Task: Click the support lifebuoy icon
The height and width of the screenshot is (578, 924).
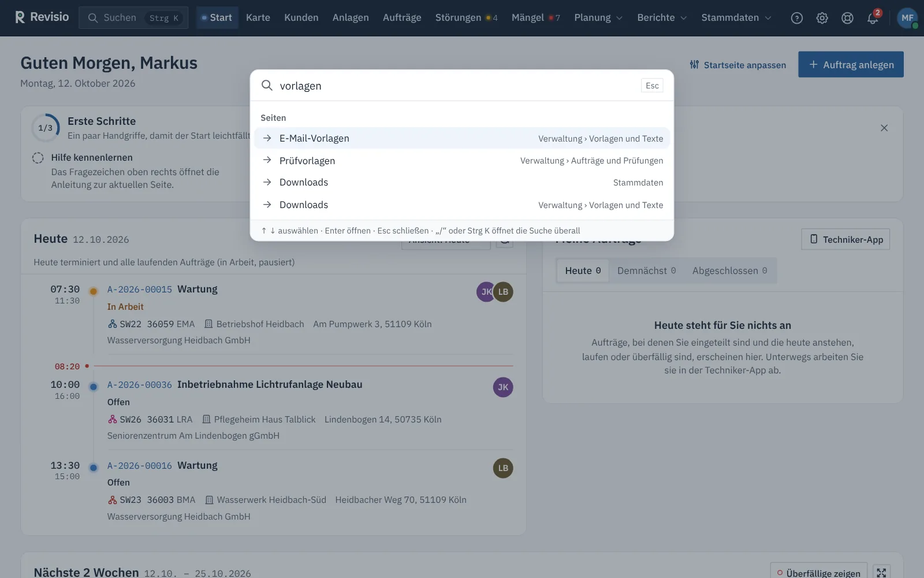Action: [847, 18]
